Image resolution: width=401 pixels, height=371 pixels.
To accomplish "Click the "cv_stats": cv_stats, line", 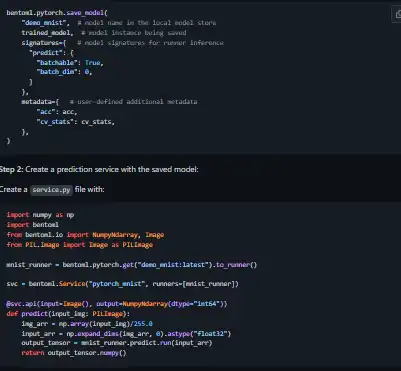I will pos(75,122).
